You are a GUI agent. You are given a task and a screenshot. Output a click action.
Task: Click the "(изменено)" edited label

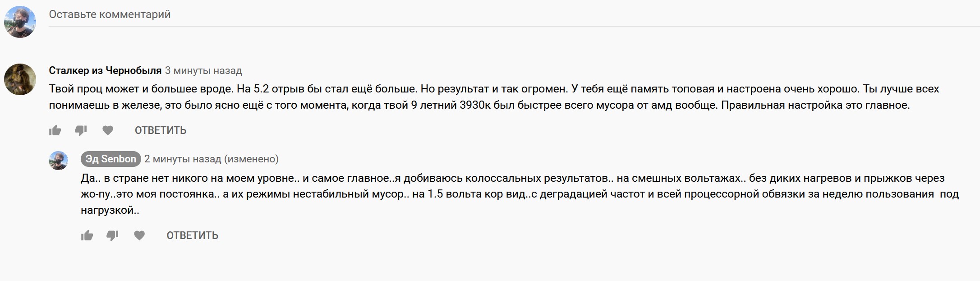251,159
